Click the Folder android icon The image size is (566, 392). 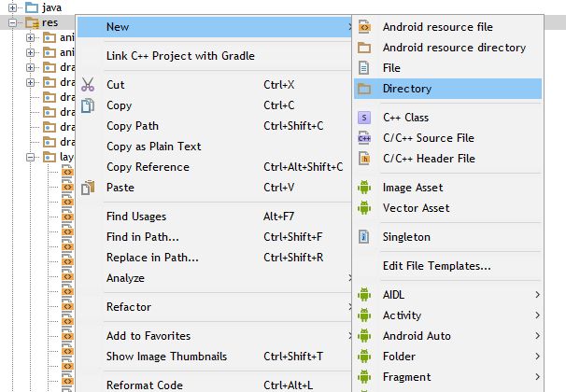(364, 357)
